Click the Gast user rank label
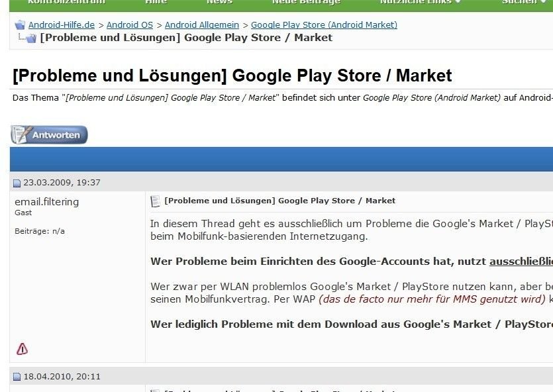 pyautogui.click(x=23, y=213)
